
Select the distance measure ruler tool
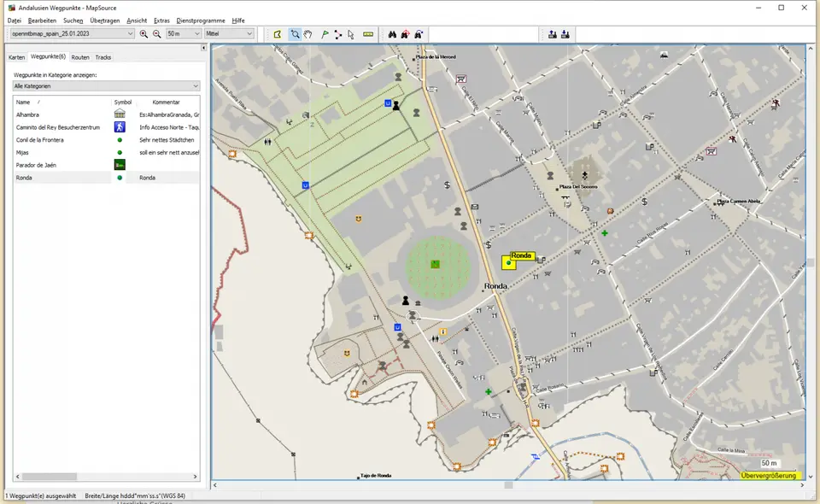[368, 34]
